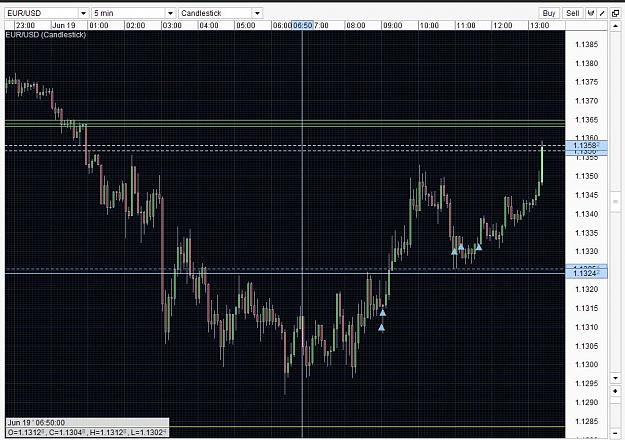Click the leftmost blue arrow marker near 11:00
625x440 pixels.
(454, 251)
